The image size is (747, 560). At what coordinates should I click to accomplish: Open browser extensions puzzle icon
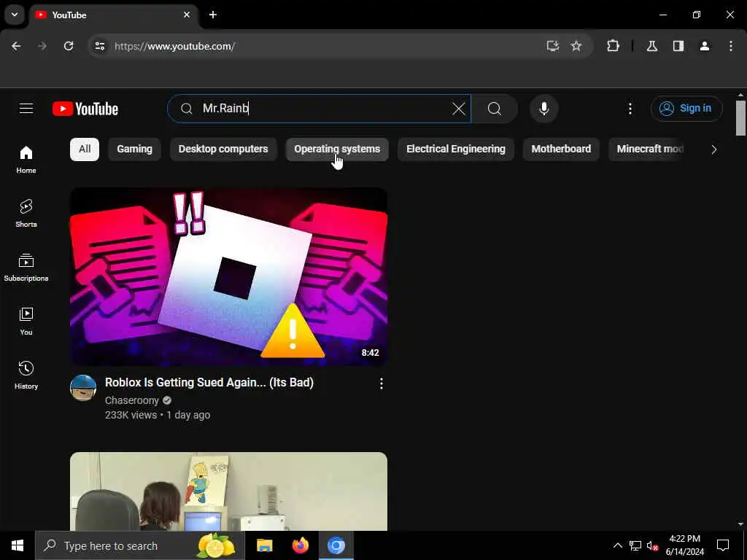[x=613, y=46]
